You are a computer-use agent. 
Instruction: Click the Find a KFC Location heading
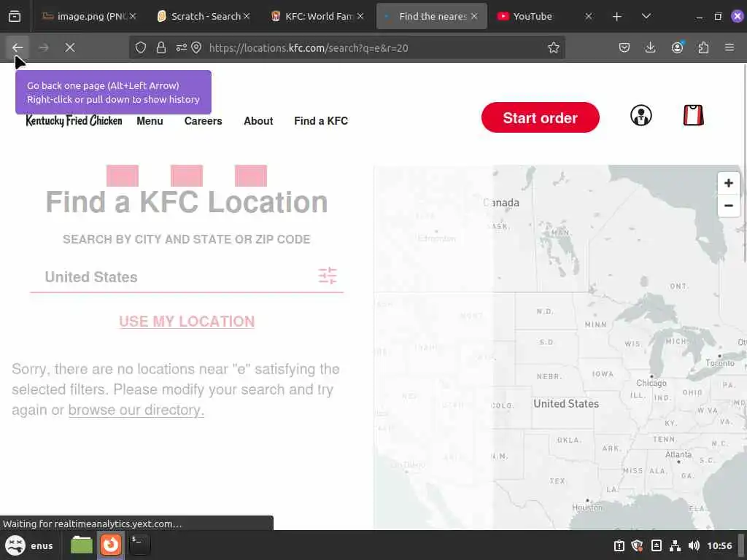pyautogui.click(x=187, y=202)
